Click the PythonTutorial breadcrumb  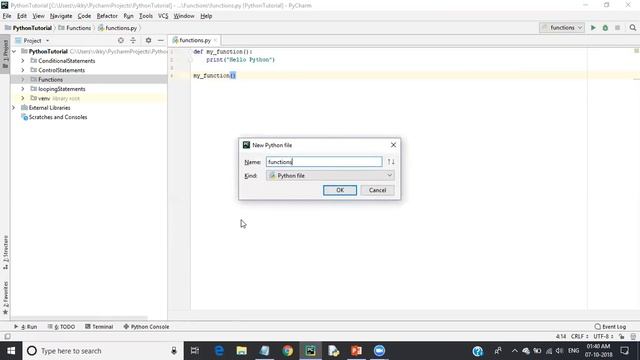tap(29, 28)
